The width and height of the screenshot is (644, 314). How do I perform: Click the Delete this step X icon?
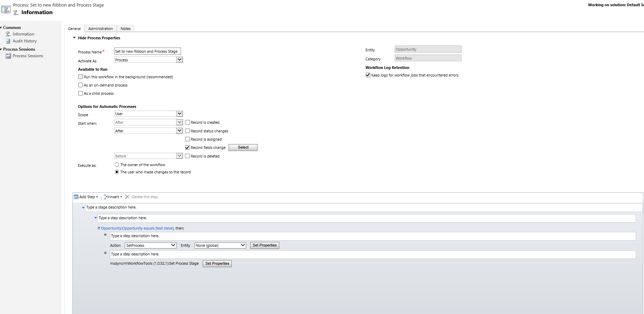point(127,196)
